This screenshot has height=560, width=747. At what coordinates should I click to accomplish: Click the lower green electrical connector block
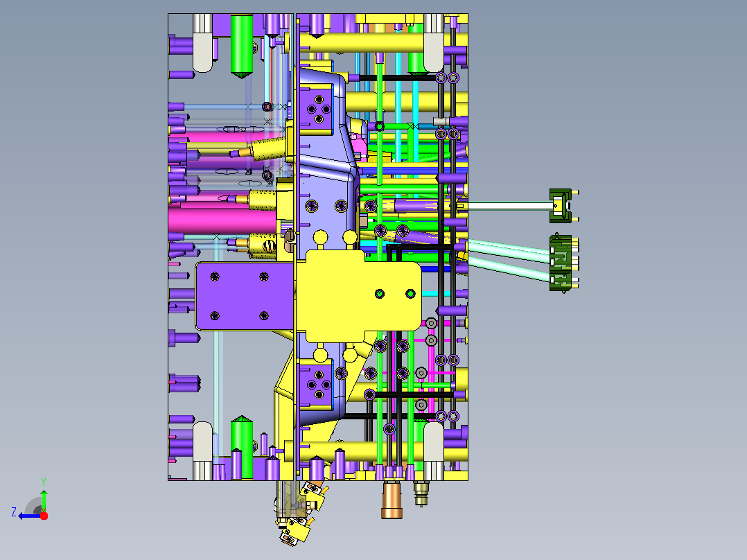[563, 262]
